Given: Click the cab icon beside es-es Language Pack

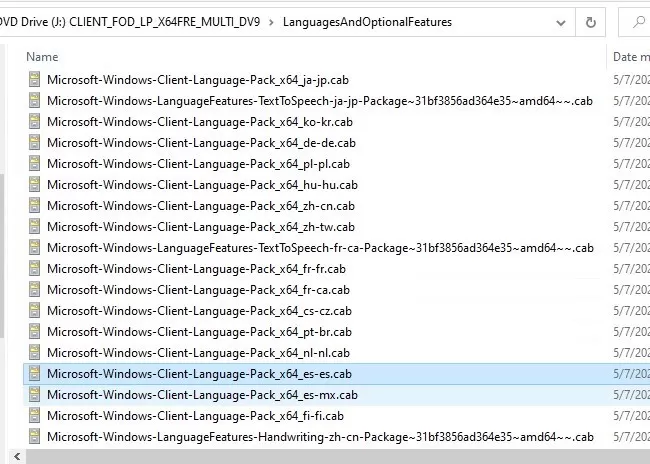Looking at the screenshot, I should (34, 374).
